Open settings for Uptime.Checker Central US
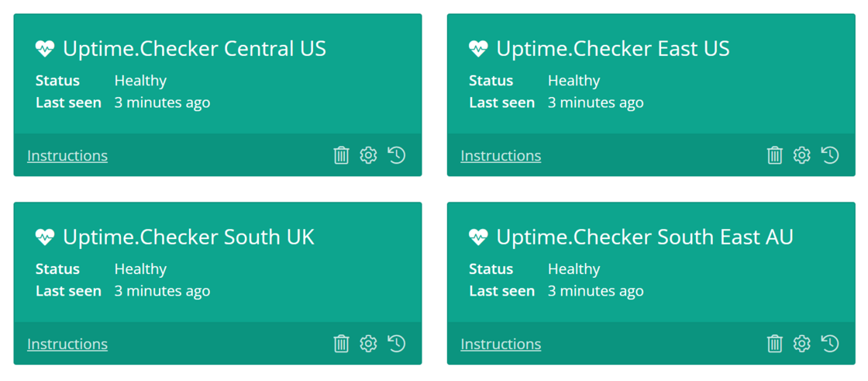This screenshot has height=381, width=868. pos(368,155)
